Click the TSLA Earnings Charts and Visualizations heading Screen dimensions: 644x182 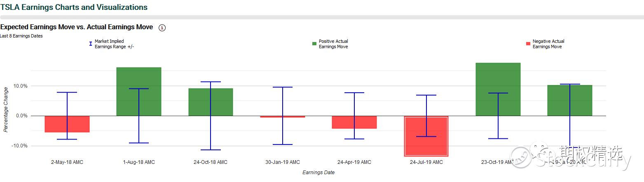[x=74, y=7]
